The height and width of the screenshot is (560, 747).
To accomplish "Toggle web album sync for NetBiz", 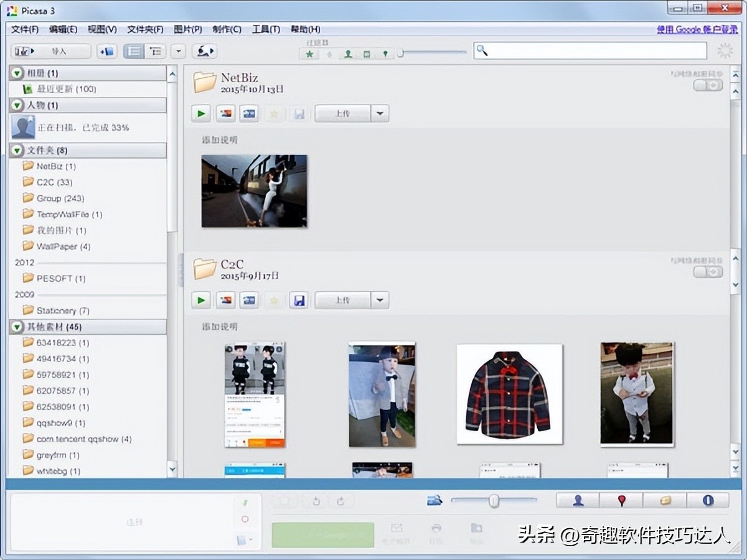I will coord(708,85).
